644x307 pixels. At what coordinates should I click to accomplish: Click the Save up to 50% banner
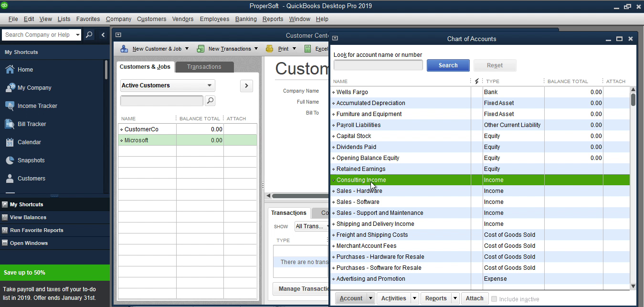(55, 273)
